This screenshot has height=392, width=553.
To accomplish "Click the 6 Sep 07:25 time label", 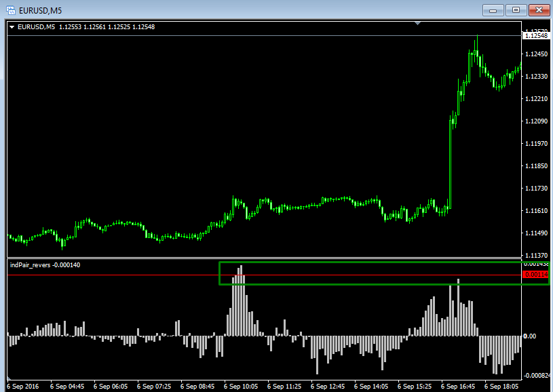I will point(154,387).
